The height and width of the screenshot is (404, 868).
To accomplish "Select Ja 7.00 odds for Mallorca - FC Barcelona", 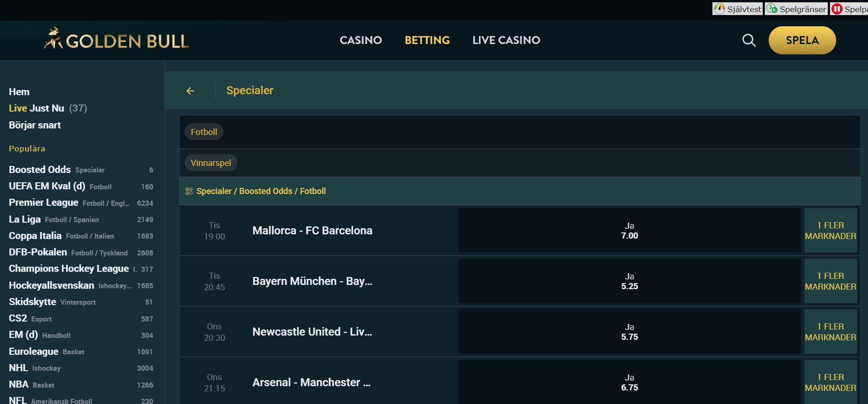I will point(629,230).
